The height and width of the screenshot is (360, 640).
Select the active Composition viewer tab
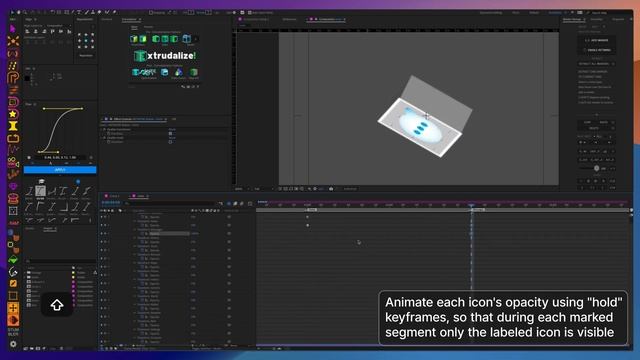(x=327, y=19)
